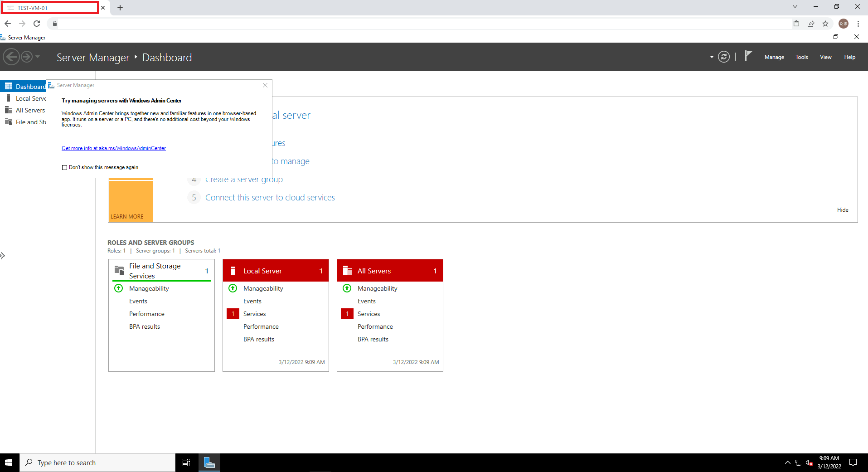Open Events in the All Servers tile
The width and height of the screenshot is (868, 472).
[x=367, y=301]
